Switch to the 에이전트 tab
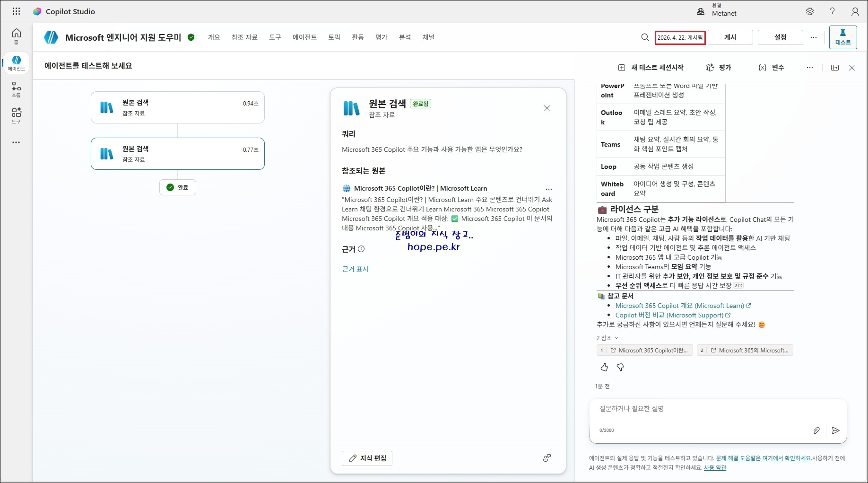 [x=304, y=37]
